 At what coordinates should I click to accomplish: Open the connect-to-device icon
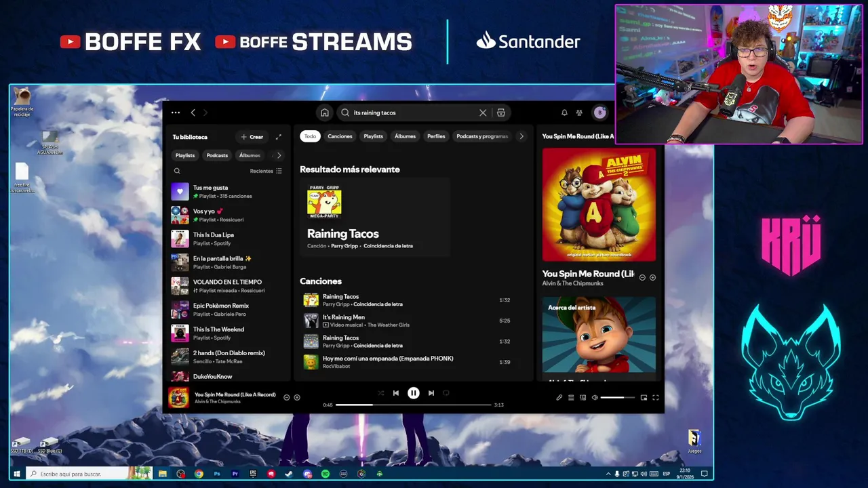583,398
